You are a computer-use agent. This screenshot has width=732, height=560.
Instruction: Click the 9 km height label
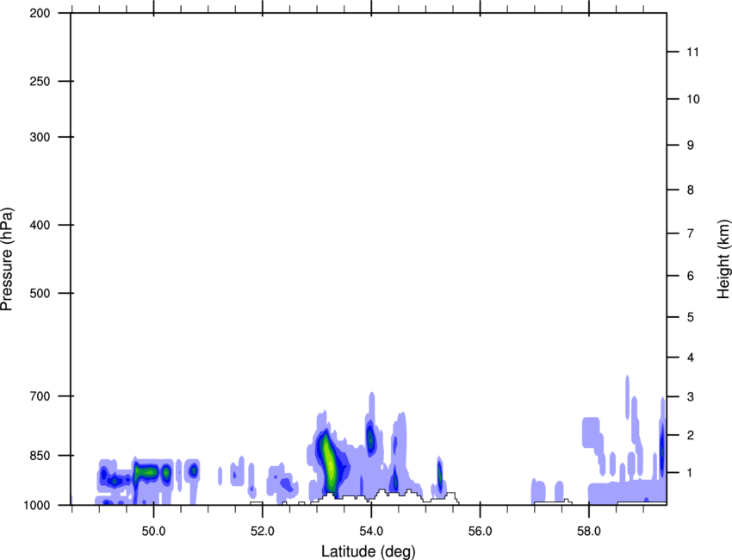click(x=691, y=146)
